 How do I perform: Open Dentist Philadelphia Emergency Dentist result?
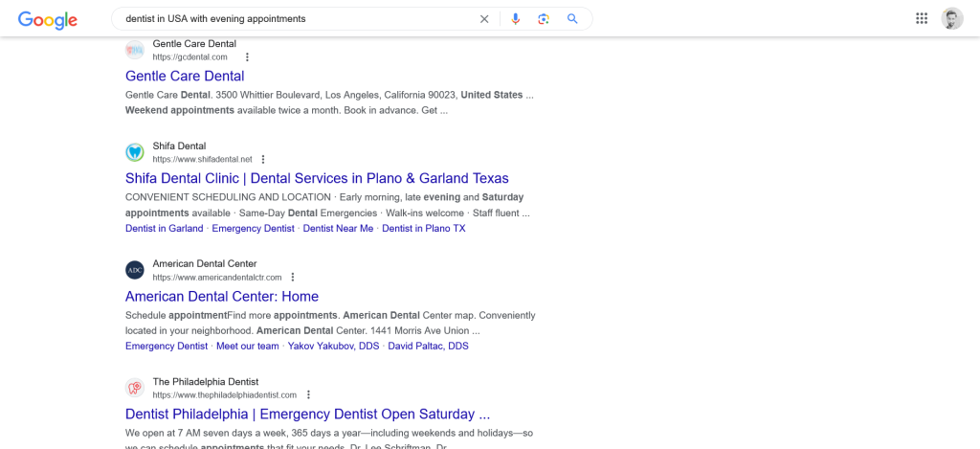point(307,414)
